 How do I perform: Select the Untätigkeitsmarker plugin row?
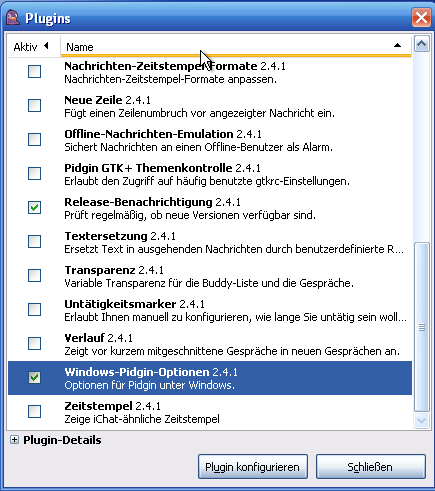tap(210, 310)
